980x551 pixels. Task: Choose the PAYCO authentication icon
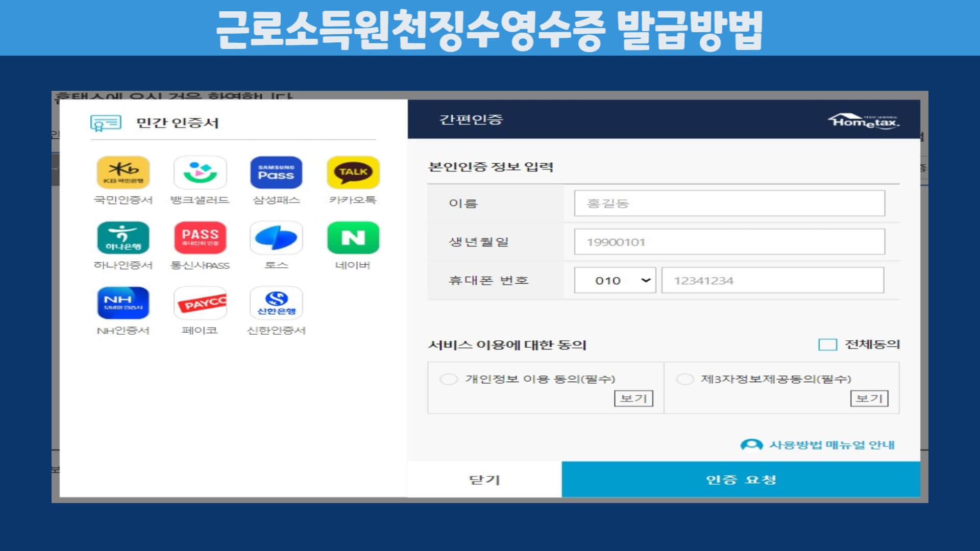click(x=200, y=303)
